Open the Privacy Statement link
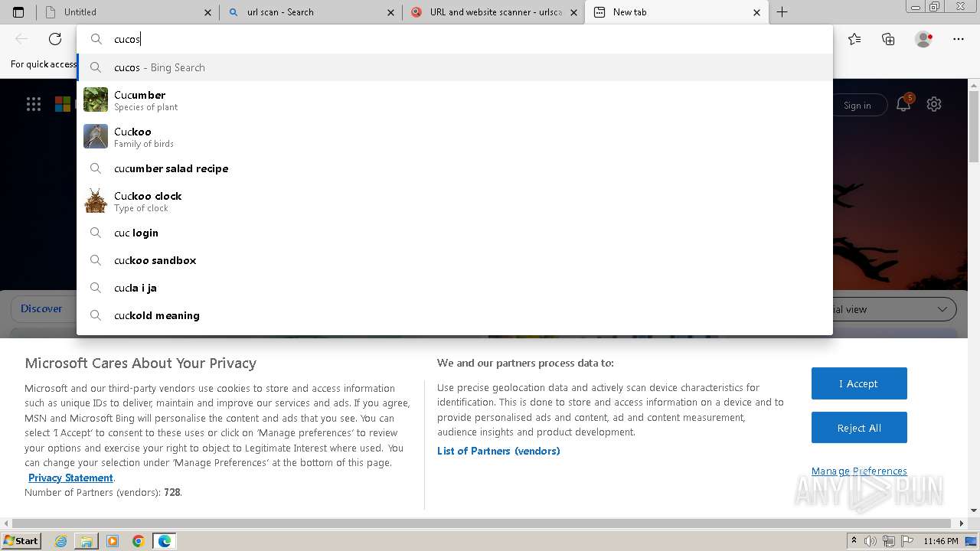 (70, 478)
